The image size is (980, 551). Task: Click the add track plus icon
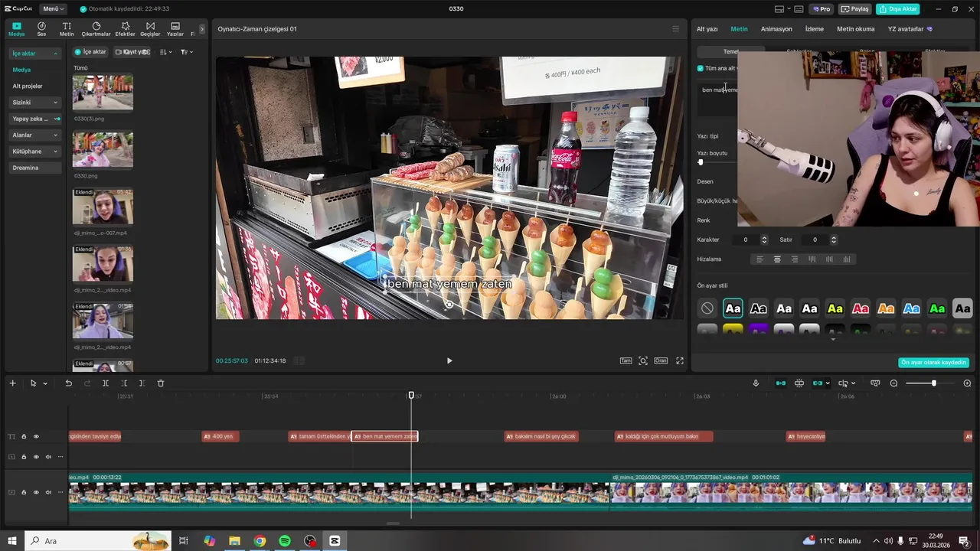point(12,383)
